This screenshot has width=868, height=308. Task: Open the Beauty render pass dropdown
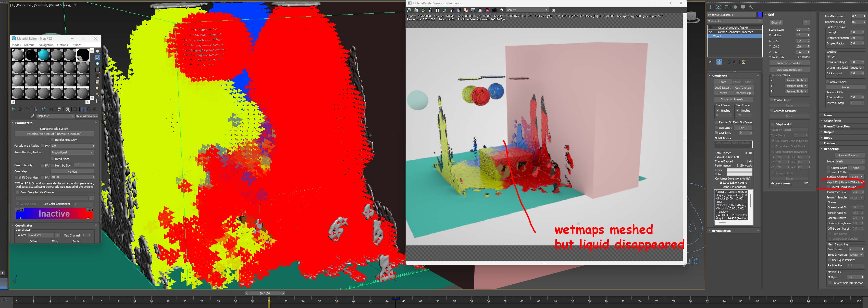(x=527, y=10)
